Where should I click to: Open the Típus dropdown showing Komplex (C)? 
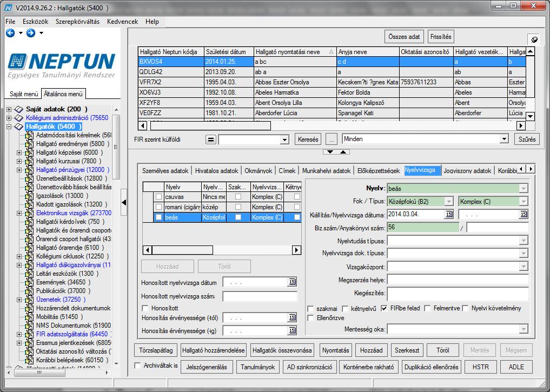point(524,202)
